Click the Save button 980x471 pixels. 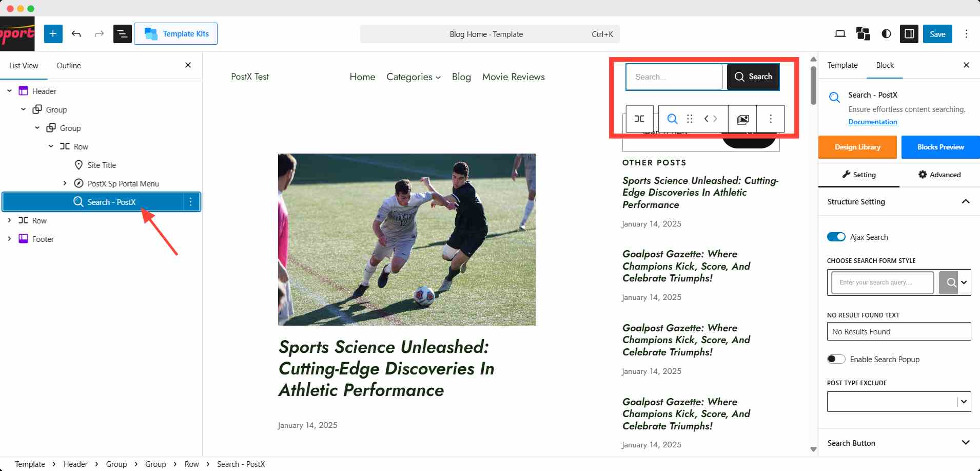(x=937, y=34)
